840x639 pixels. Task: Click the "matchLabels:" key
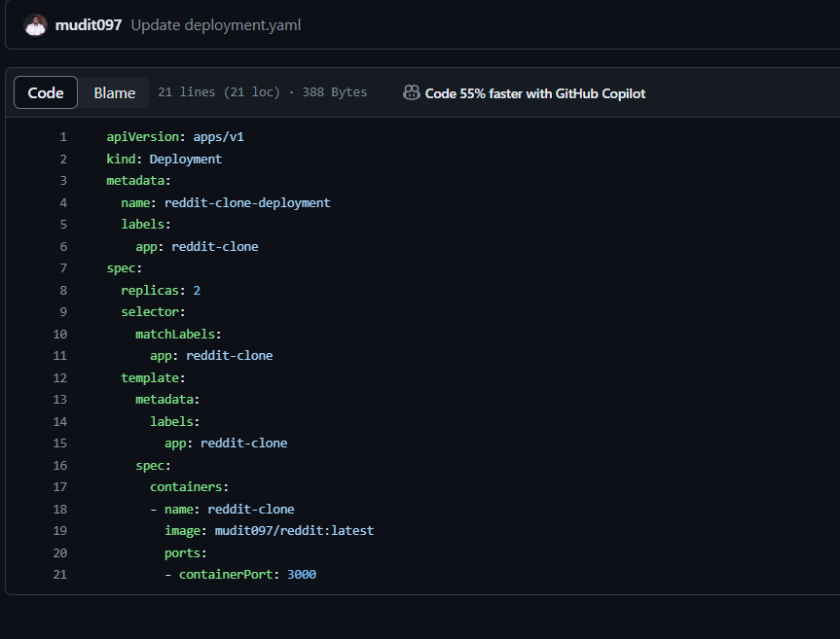tap(178, 335)
